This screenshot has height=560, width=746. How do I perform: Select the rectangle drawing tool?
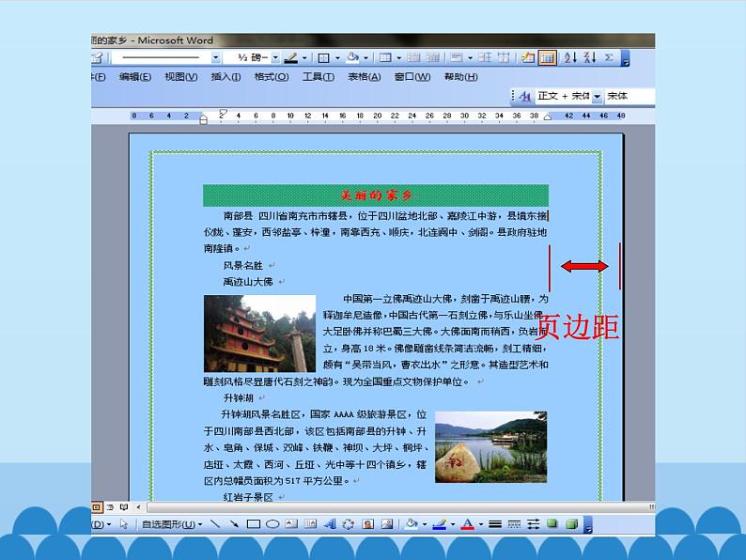tap(253, 524)
